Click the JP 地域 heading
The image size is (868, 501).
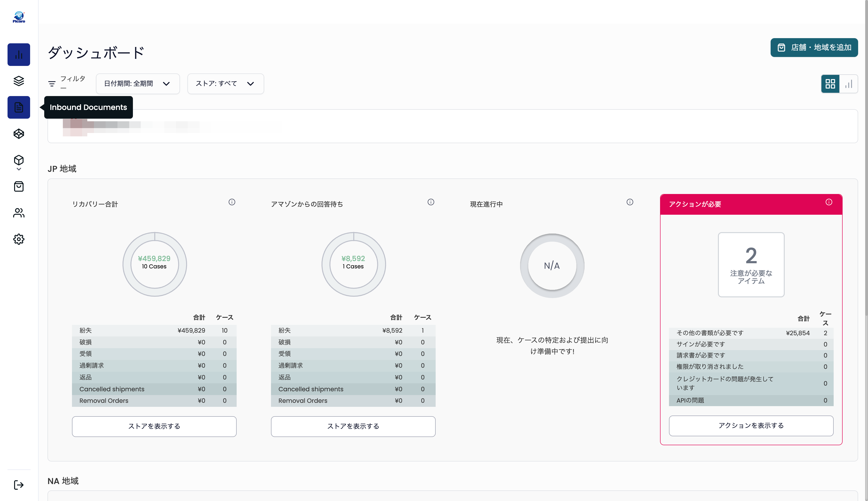(x=62, y=169)
